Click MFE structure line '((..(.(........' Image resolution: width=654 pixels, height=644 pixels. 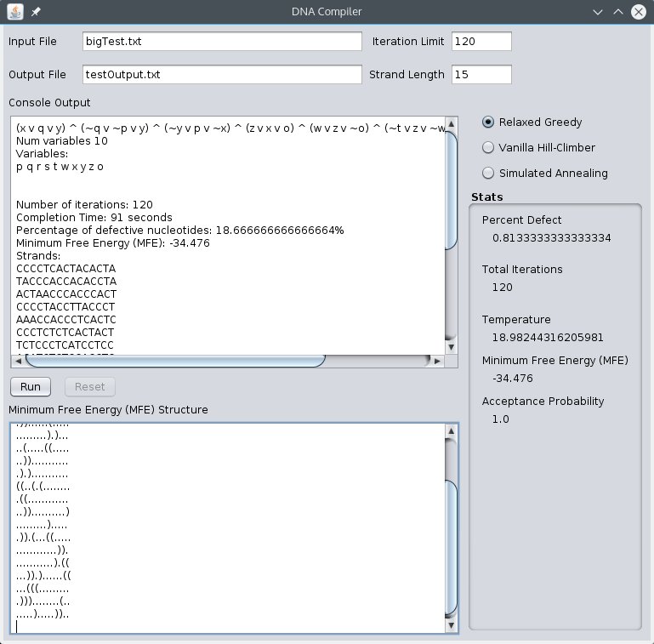[43, 487]
